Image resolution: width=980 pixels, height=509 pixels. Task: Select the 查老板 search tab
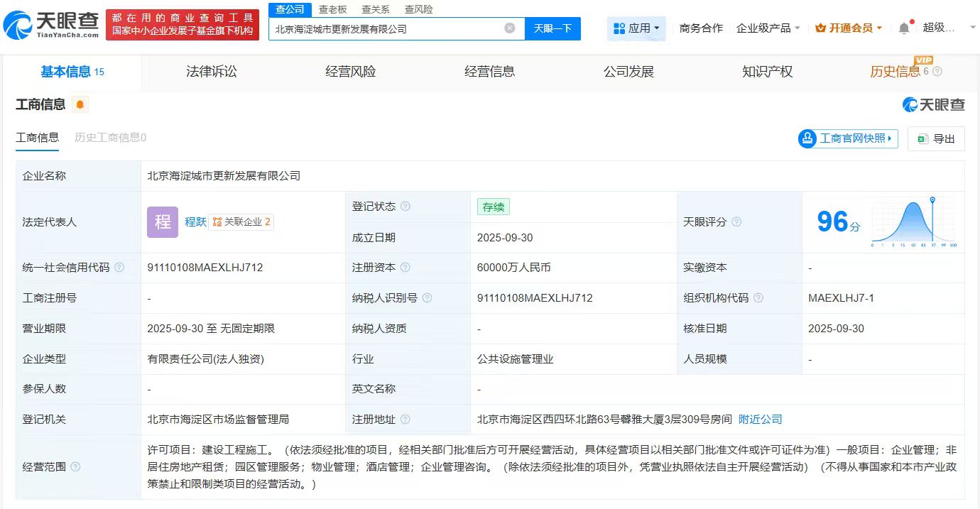[332, 9]
